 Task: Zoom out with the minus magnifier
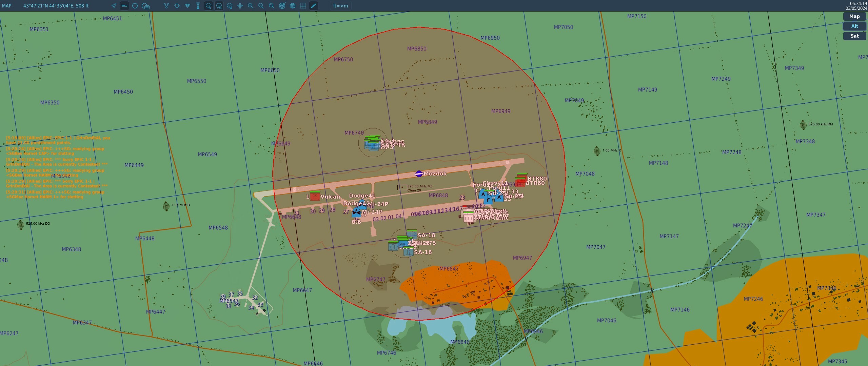point(261,6)
